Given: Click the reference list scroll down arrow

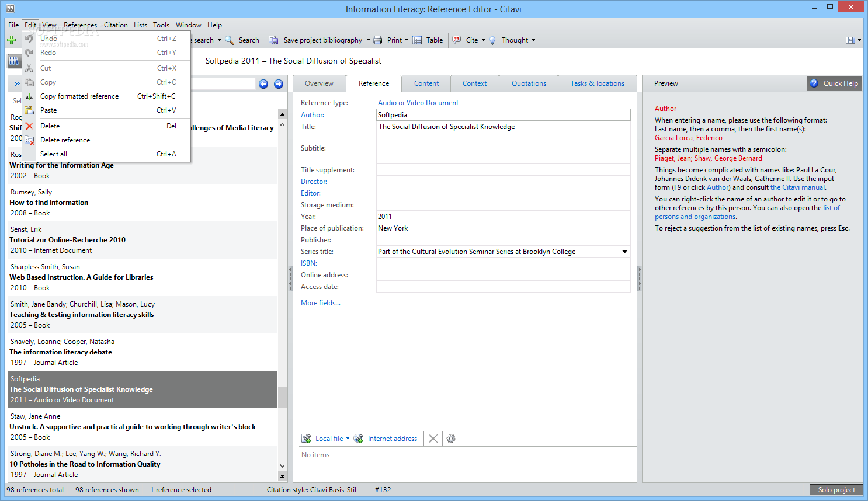Looking at the screenshot, I should pyautogui.click(x=283, y=466).
